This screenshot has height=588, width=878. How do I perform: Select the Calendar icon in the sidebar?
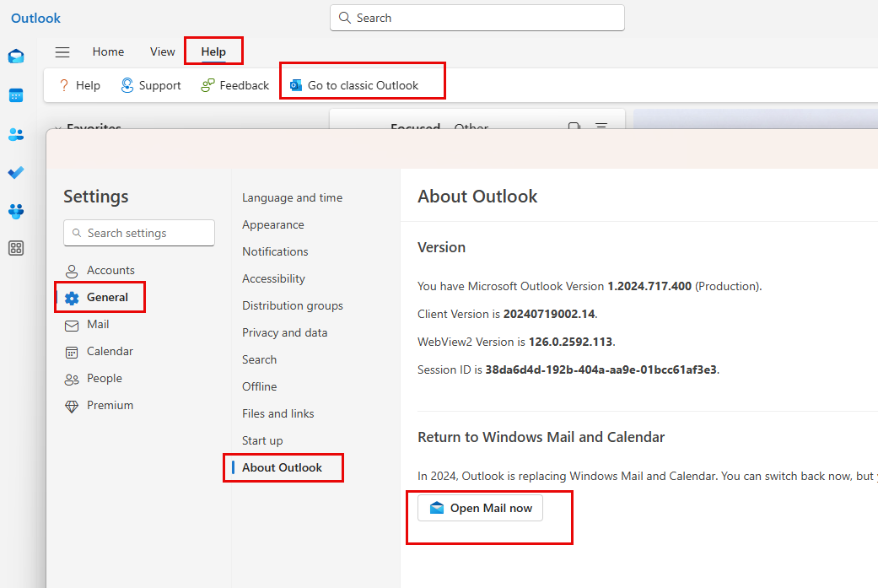tap(15, 94)
